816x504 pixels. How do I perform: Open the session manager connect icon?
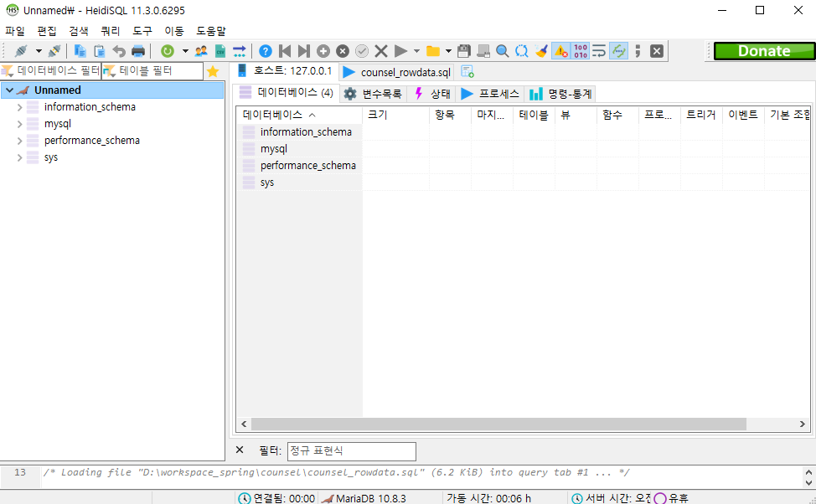(x=21, y=51)
